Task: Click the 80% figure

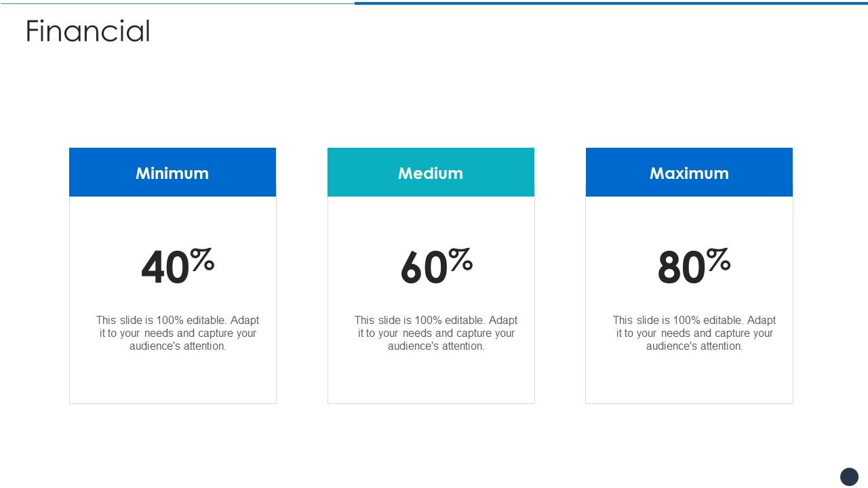Action: coord(694,266)
